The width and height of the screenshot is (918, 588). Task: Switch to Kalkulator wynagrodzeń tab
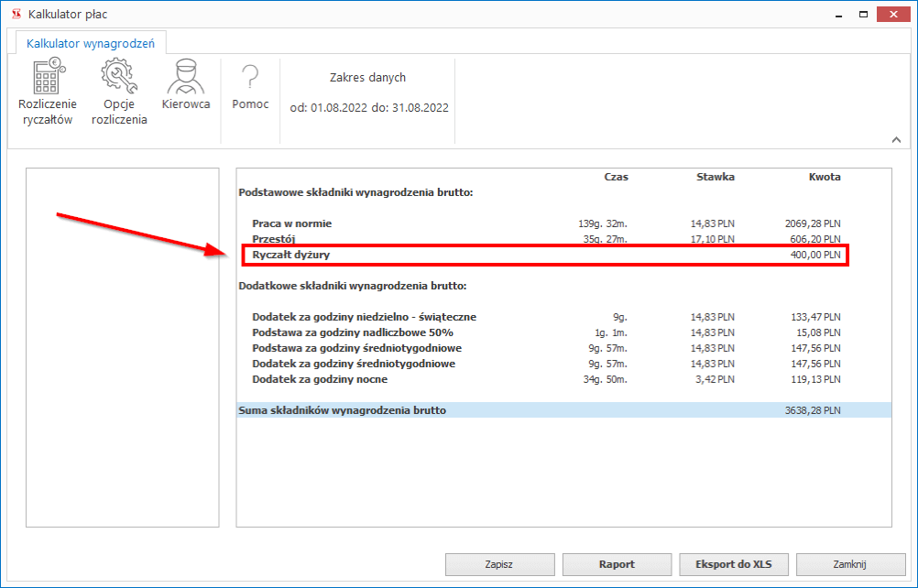[x=91, y=43]
